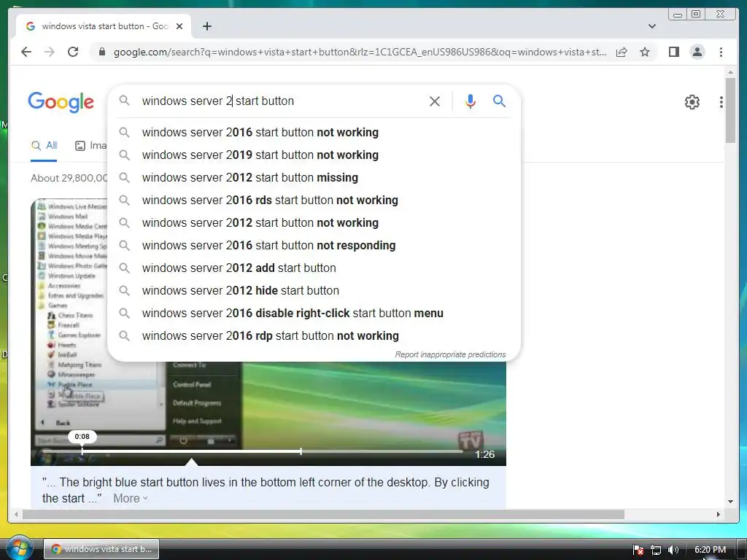Choose 'windows server 2016 rdp start button' suggestion

tap(314, 335)
